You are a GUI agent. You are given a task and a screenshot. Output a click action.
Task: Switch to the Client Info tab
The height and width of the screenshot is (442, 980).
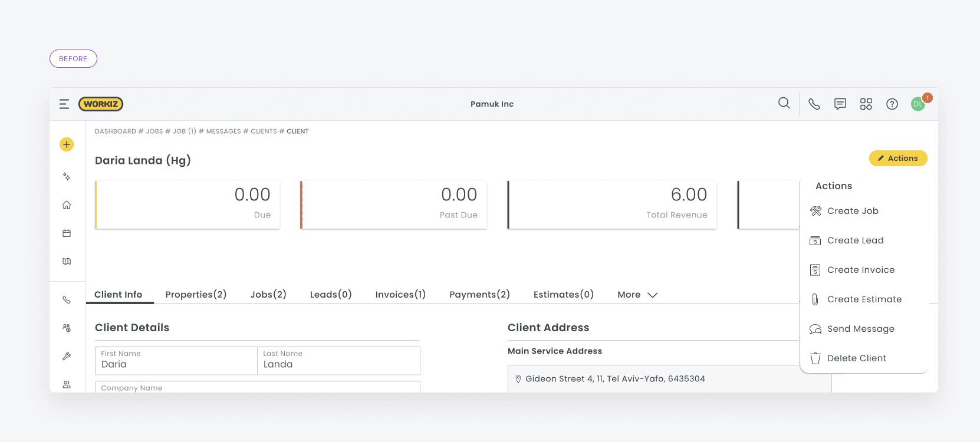point(119,295)
